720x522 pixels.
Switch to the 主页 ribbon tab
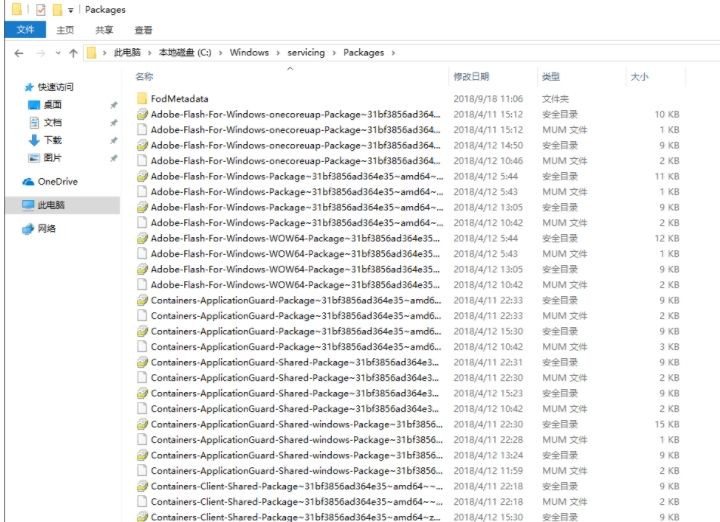(65, 30)
